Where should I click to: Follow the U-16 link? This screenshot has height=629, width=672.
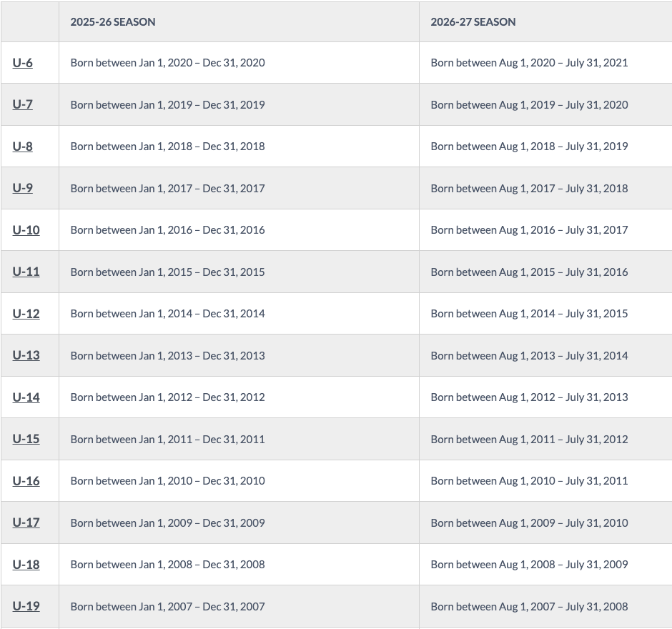[x=26, y=481]
